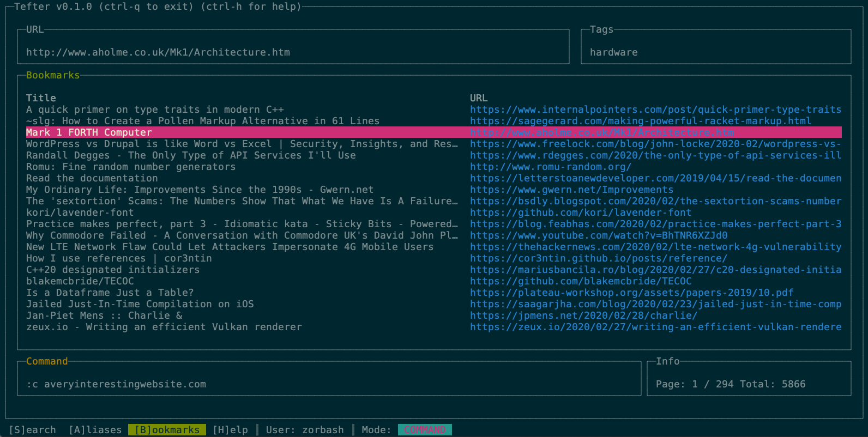This screenshot has width=868, height=437.
Task: Select the Mark 1 FORTH Computer bookmark
Action: click(433, 132)
